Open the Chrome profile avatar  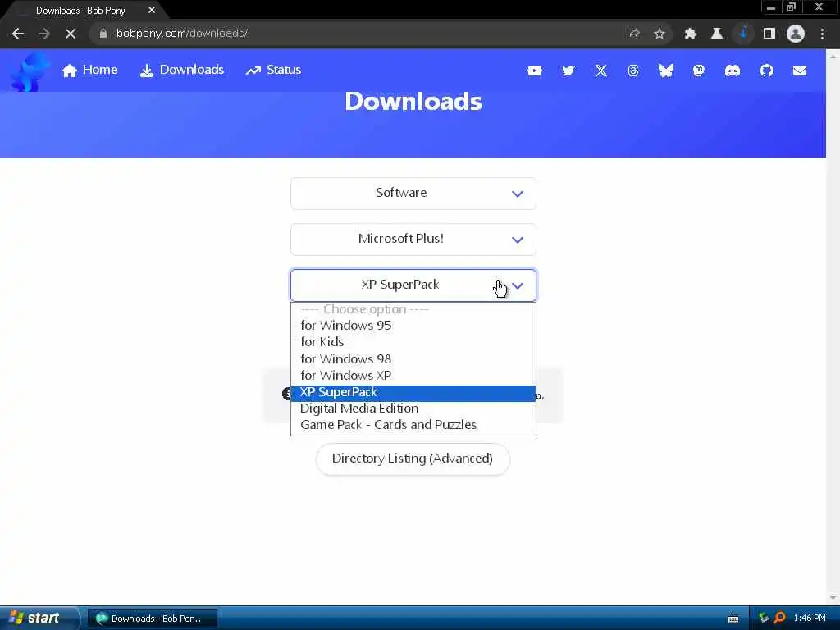pyautogui.click(x=796, y=34)
